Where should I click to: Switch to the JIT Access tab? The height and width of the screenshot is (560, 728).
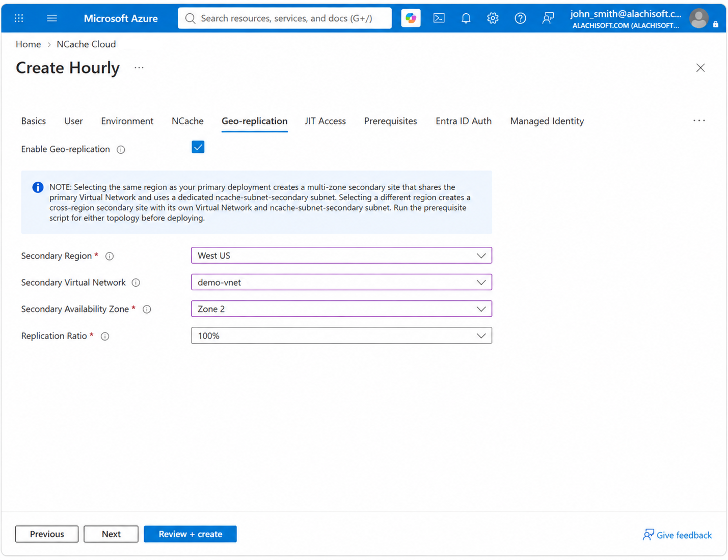(326, 121)
